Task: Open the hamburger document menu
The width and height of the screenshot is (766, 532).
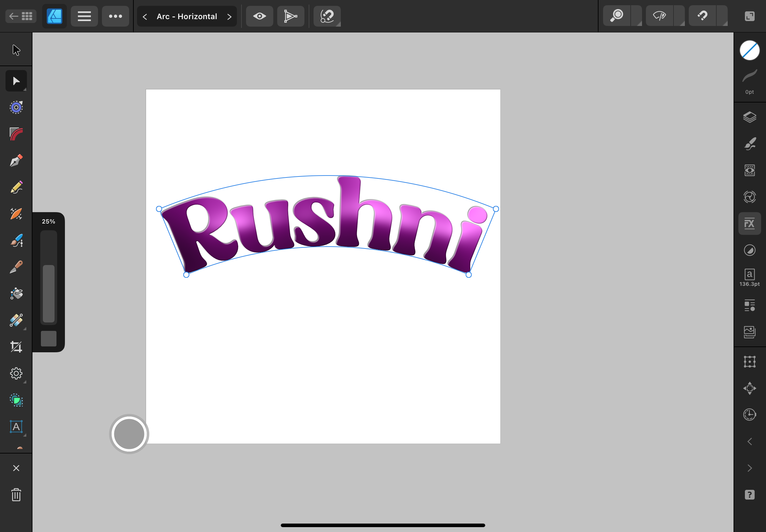Action: (x=84, y=16)
